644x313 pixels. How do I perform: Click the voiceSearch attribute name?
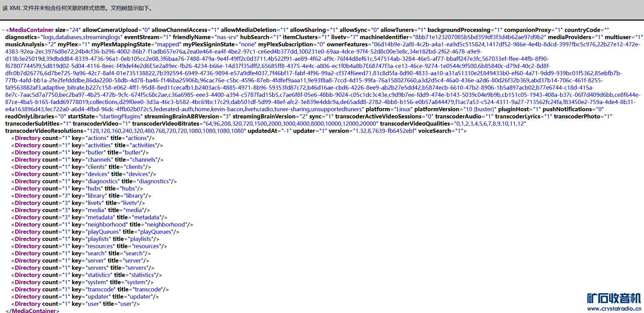(434, 131)
